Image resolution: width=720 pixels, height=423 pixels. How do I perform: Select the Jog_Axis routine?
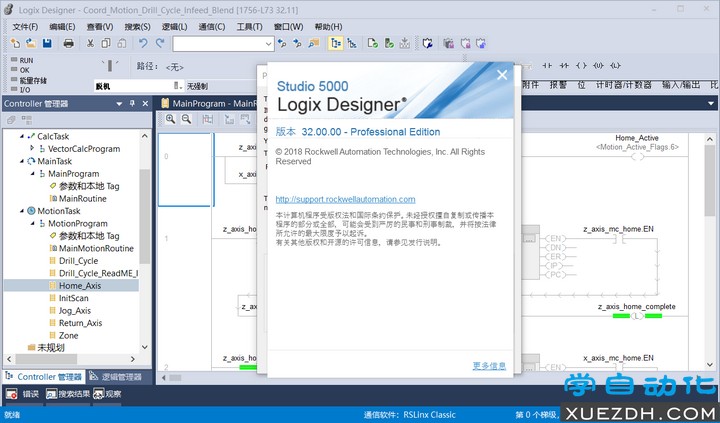[x=74, y=310]
